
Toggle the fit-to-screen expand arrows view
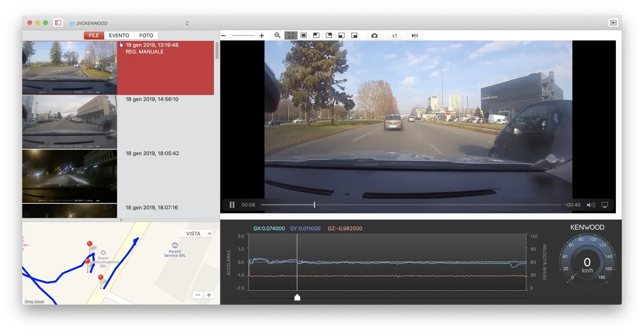(291, 35)
